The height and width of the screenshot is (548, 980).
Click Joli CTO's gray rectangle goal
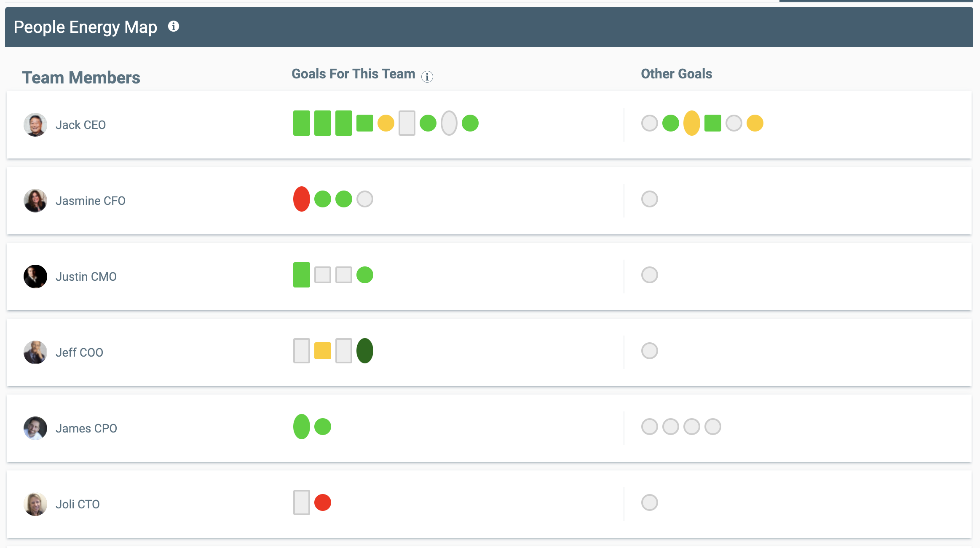[x=301, y=502]
